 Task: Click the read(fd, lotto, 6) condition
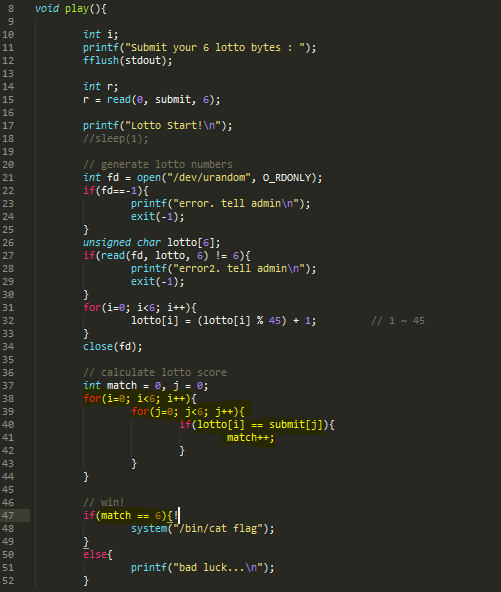166,256
